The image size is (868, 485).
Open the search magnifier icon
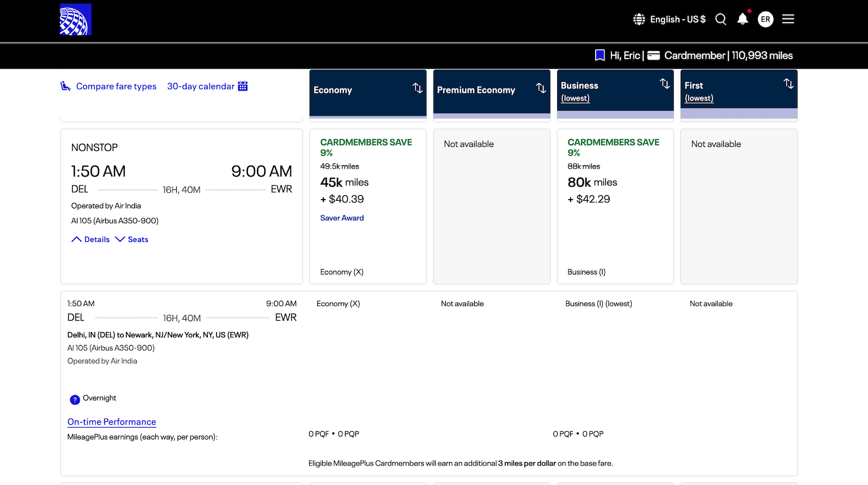click(720, 20)
